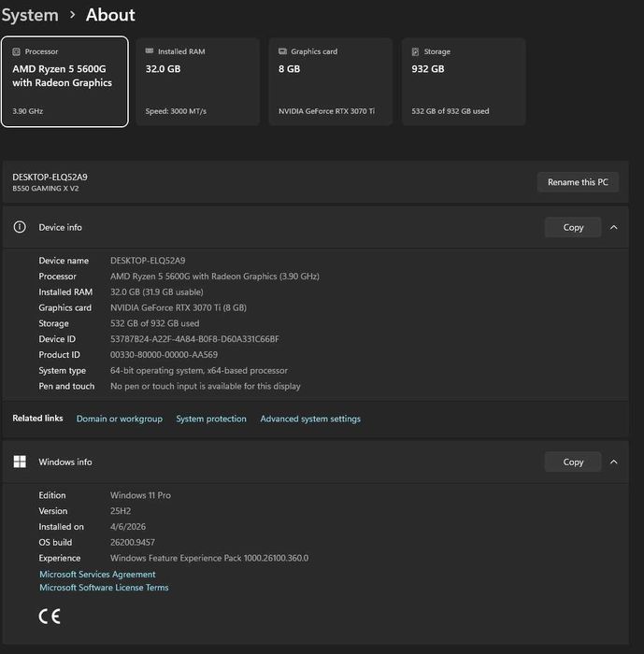Viewport: 644px width, 654px height.
Task: Click the 532 GB of 932 GB used card text
Action: point(451,111)
